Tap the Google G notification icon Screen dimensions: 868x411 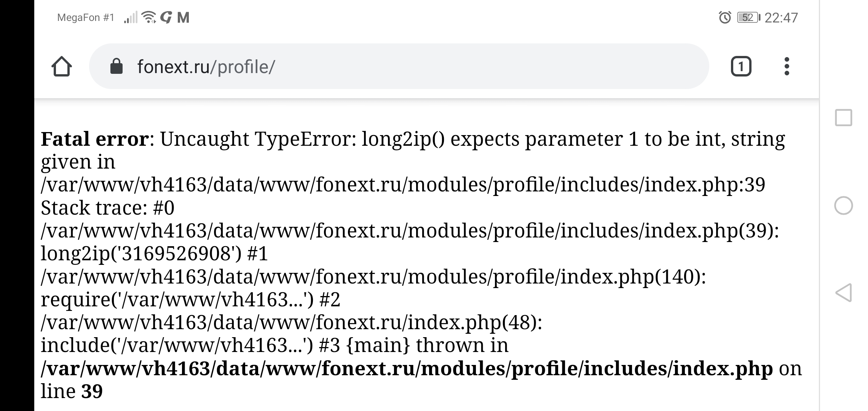pos(166,18)
